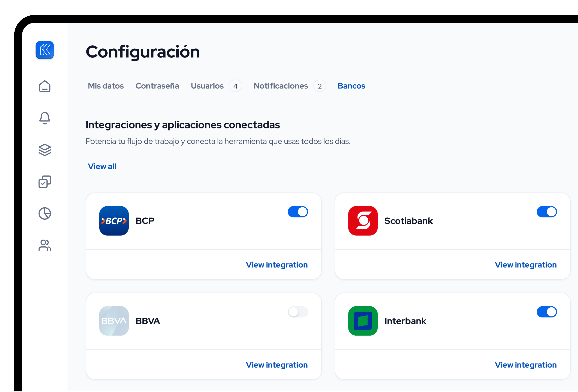Click the Integraciones y aplicaciones conectadas heading
578x392 pixels.
(183, 125)
